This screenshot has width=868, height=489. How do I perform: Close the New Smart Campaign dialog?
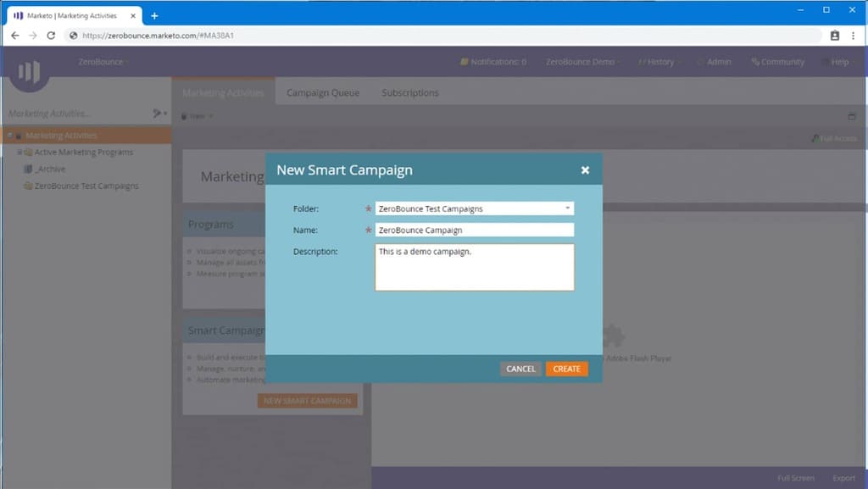pos(585,170)
